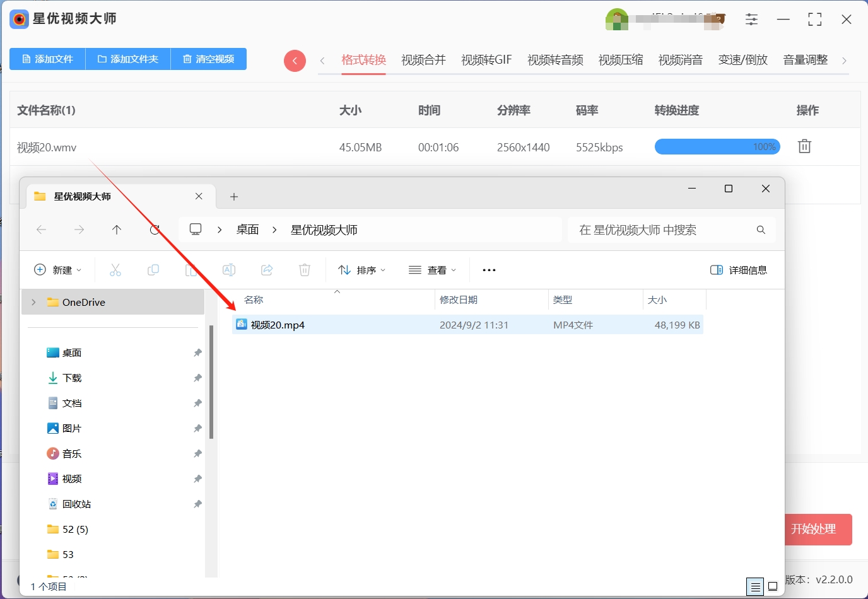
Task: Click the cut scissors icon
Action: (115, 270)
